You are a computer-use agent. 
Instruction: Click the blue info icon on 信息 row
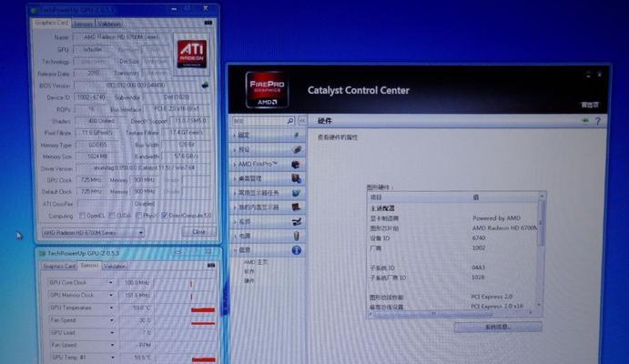(x=297, y=250)
